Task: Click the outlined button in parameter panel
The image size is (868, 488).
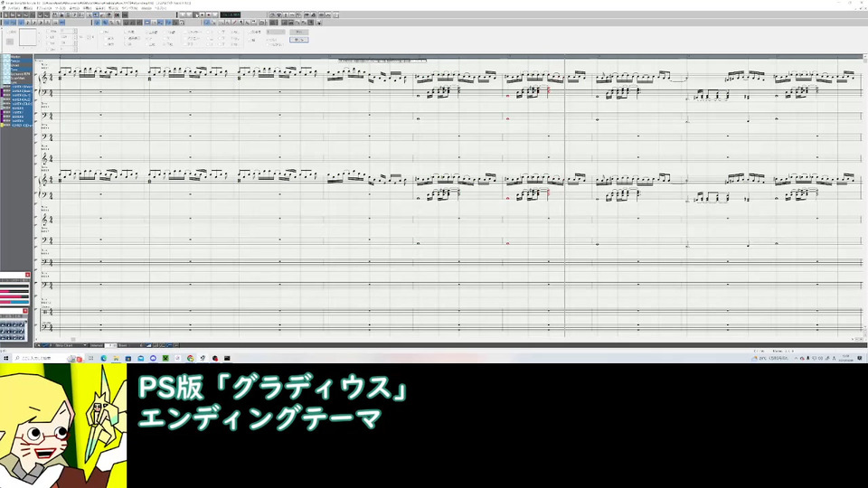Action: 299,40
